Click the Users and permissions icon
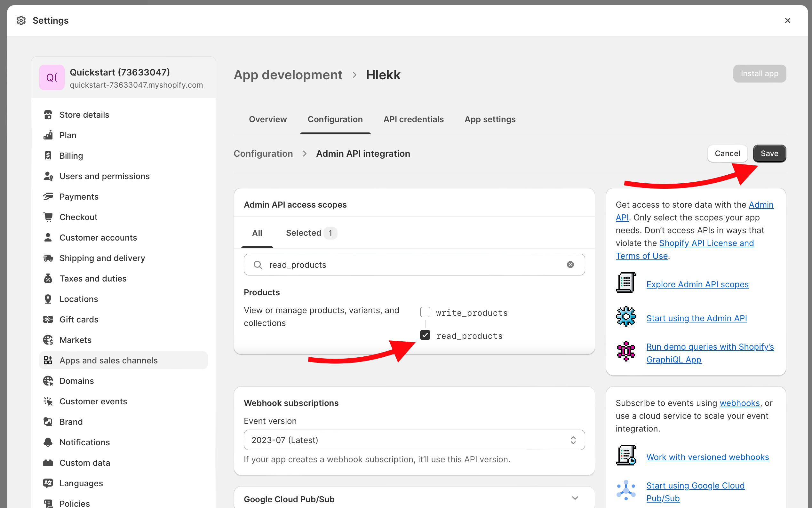Image resolution: width=812 pixels, height=508 pixels. 48,176
